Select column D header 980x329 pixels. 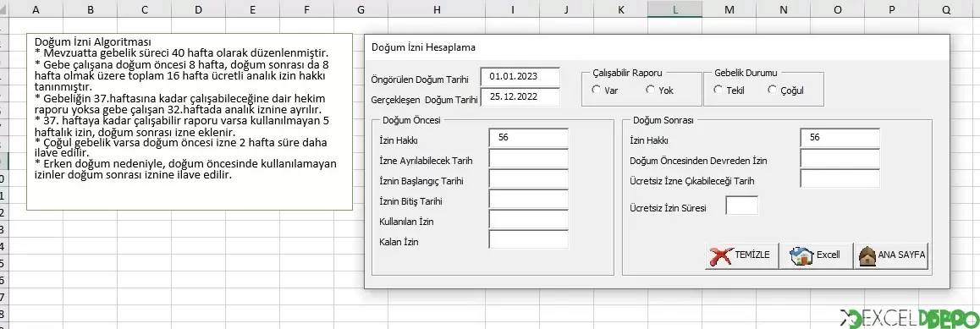(198, 8)
